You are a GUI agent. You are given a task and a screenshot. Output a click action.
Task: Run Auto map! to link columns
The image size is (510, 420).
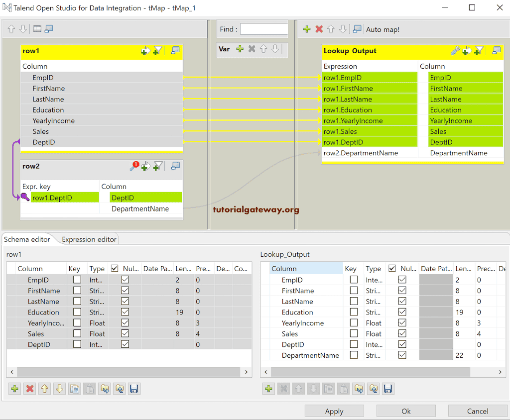click(x=382, y=29)
